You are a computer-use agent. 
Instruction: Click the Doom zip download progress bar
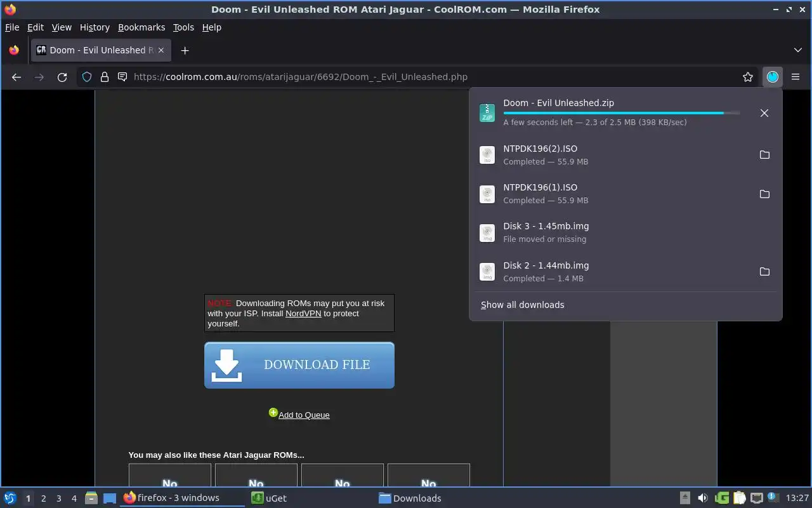[x=622, y=113]
